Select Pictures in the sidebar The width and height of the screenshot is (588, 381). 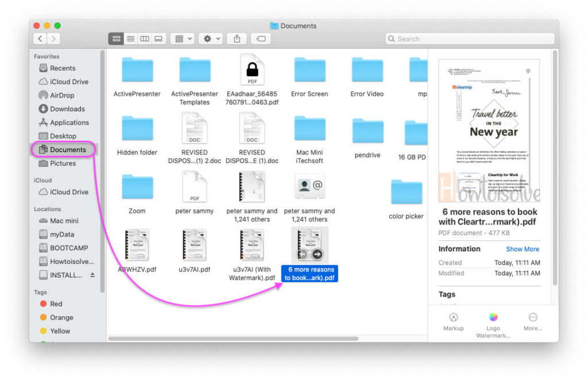pyautogui.click(x=62, y=164)
